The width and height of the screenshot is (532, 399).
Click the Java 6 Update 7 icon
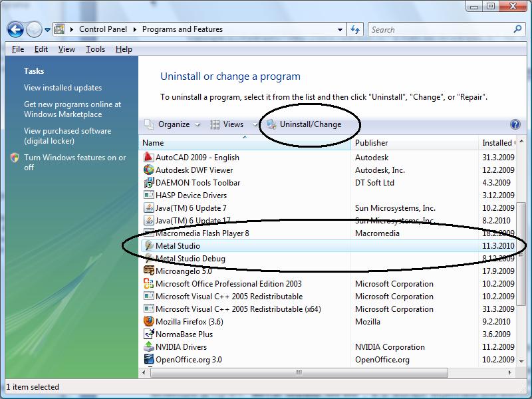[148, 207]
